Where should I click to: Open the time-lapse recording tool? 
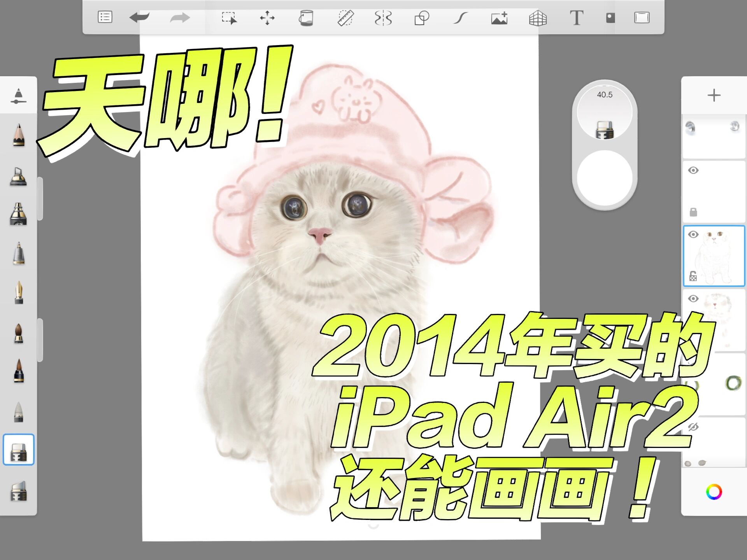point(610,17)
